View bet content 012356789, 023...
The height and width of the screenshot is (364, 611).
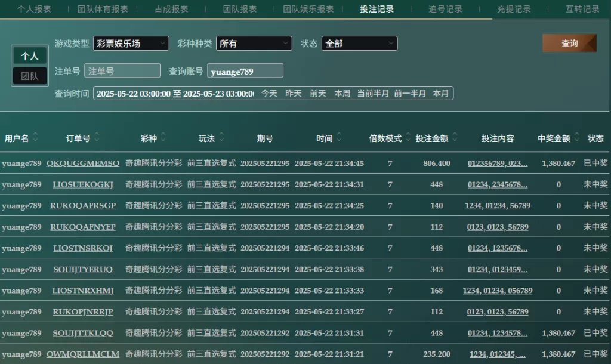pyautogui.click(x=498, y=164)
